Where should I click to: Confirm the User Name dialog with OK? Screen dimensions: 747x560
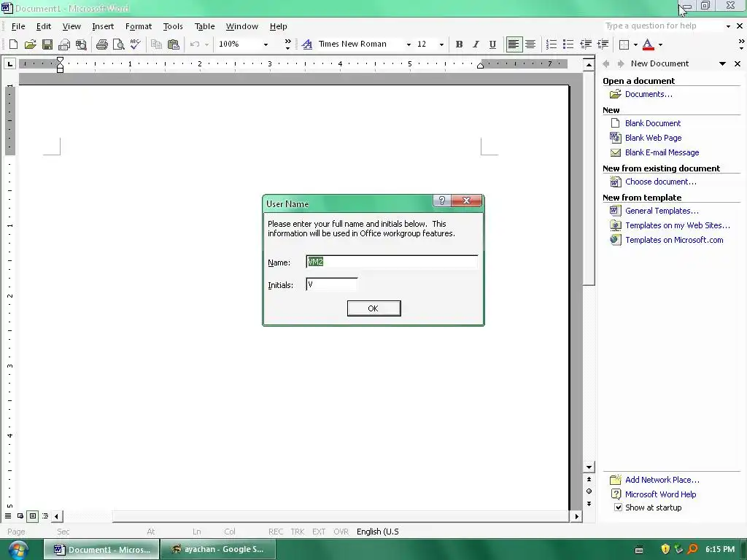click(374, 308)
